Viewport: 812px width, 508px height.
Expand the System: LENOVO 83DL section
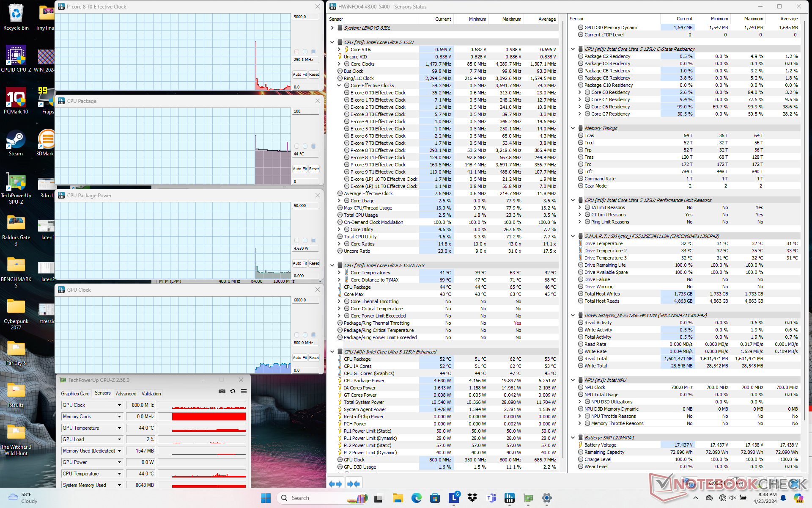[x=332, y=28]
